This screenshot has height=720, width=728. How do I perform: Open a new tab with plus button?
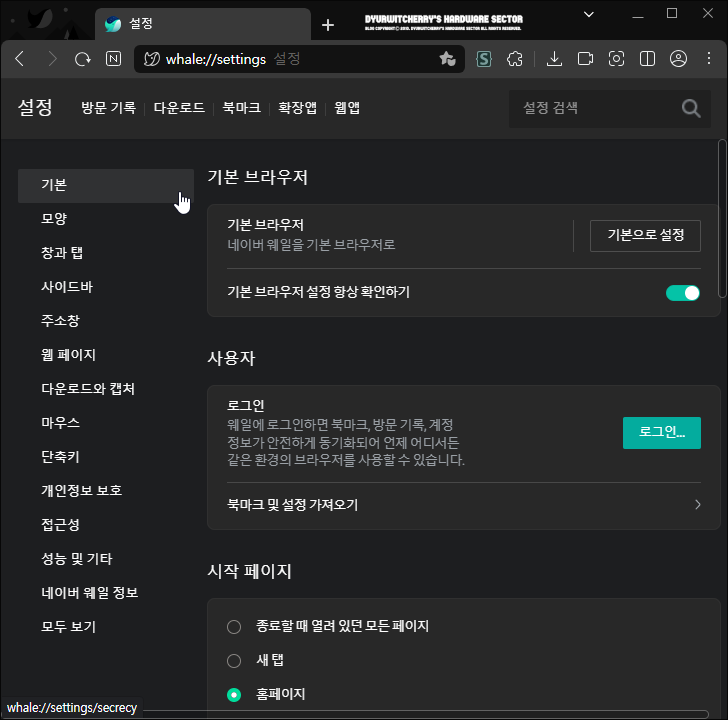point(328,25)
